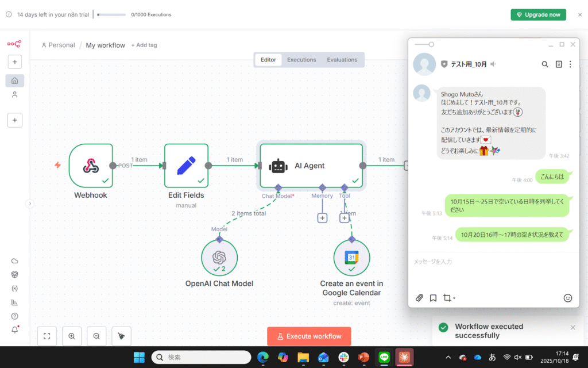Screen dimensions: 588x368
Task: Click the Webhook node icon
Action: pos(91,166)
